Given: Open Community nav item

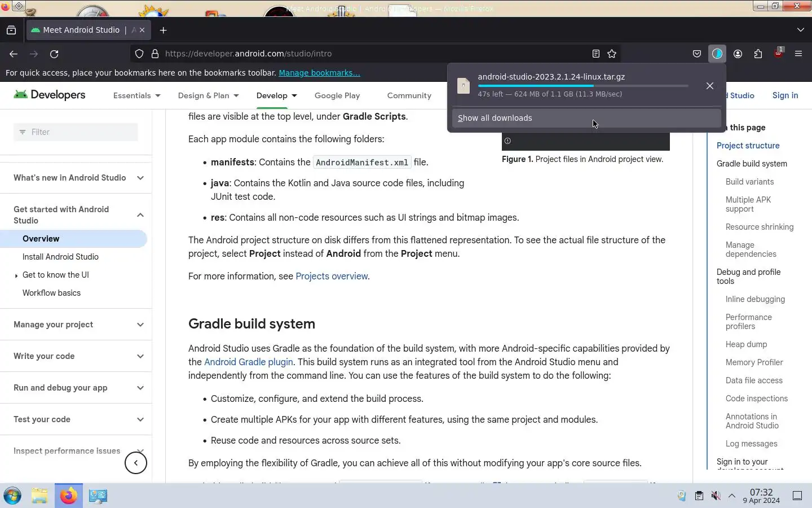Looking at the screenshot, I should (x=409, y=95).
